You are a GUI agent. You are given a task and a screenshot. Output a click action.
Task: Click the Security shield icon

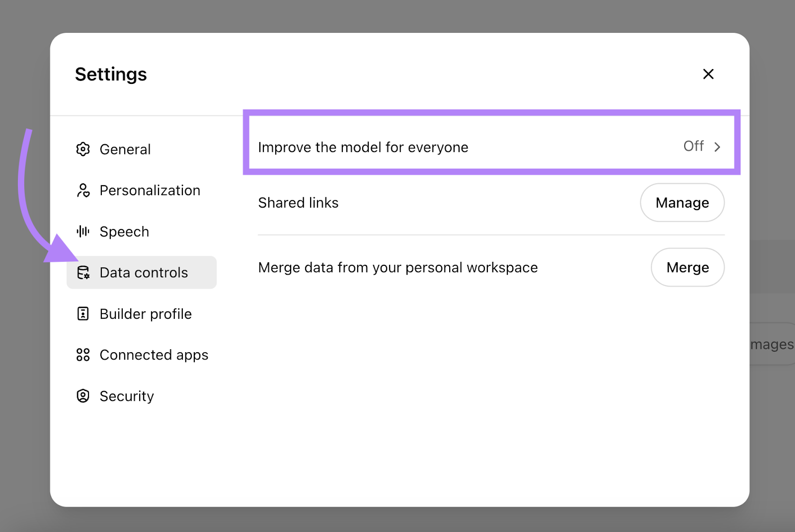[x=83, y=396]
